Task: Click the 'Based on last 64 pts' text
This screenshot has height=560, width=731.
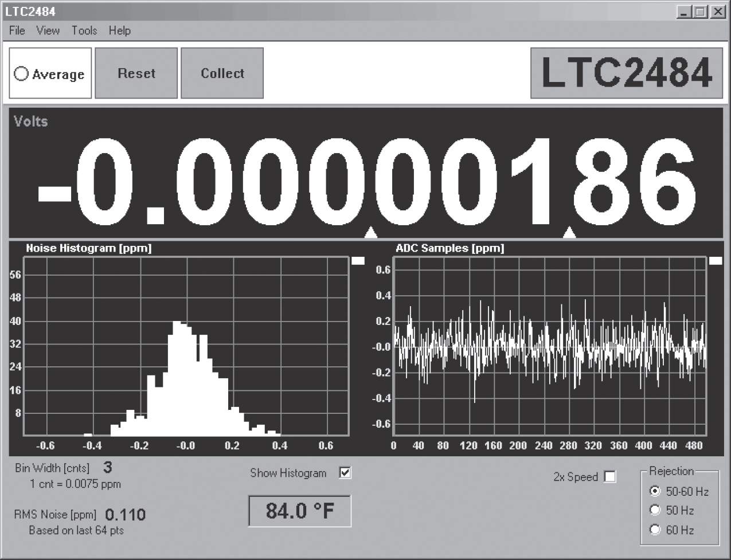Action: coord(76,530)
